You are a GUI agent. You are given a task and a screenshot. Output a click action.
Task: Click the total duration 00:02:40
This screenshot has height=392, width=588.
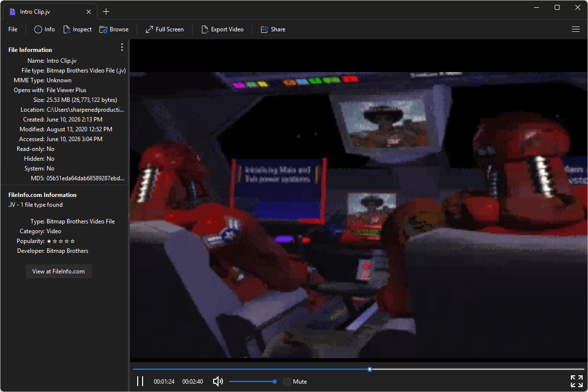pos(193,382)
